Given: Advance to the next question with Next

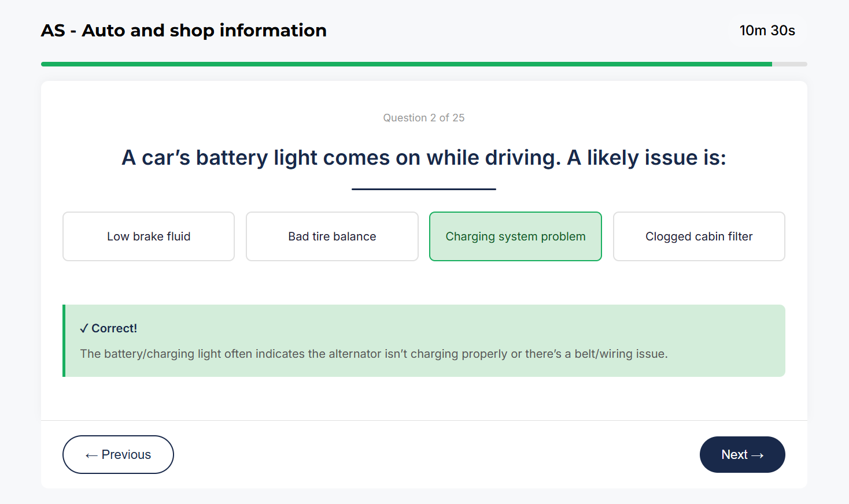Looking at the screenshot, I should 742,454.
